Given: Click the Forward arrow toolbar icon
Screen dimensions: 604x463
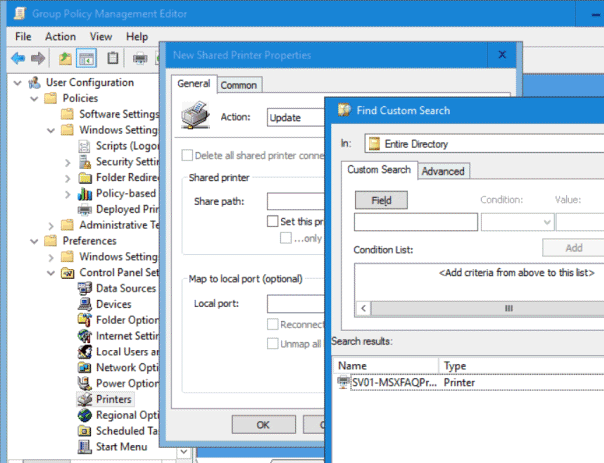Looking at the screenshot, I should coord(38,59).
